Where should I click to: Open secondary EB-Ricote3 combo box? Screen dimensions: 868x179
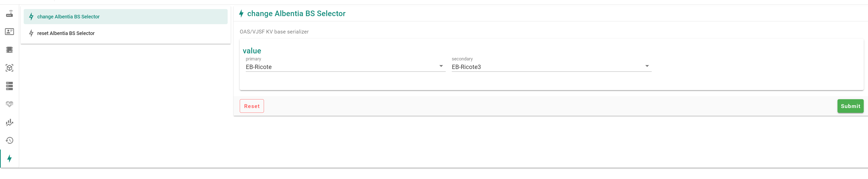tap(551, 67)
